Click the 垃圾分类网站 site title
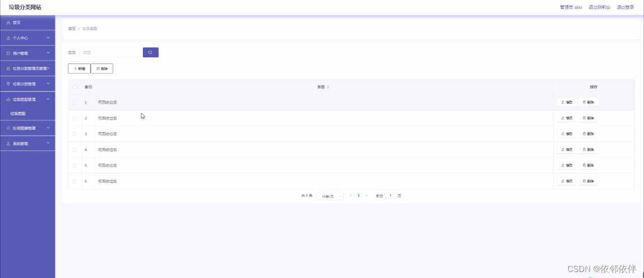Viewport: 644px width, 278px height. pyautogui.click(x=25, y=7)
